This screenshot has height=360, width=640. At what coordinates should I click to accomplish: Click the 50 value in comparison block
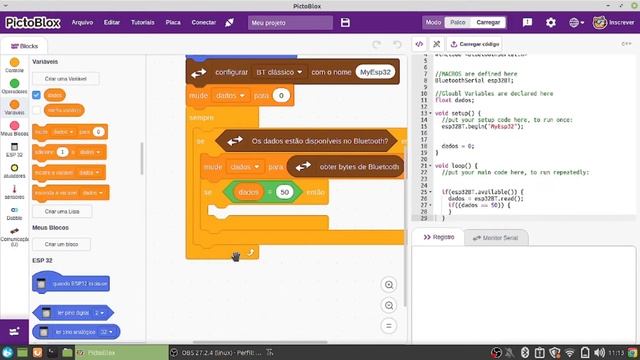coord(284,192)
